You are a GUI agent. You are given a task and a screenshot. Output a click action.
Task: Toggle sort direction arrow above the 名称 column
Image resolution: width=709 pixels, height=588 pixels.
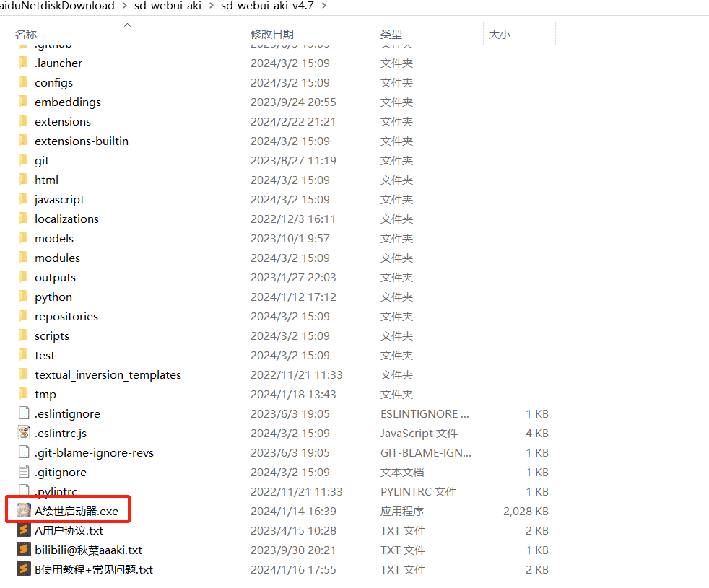pyautogui.click(x=127, y=25)
